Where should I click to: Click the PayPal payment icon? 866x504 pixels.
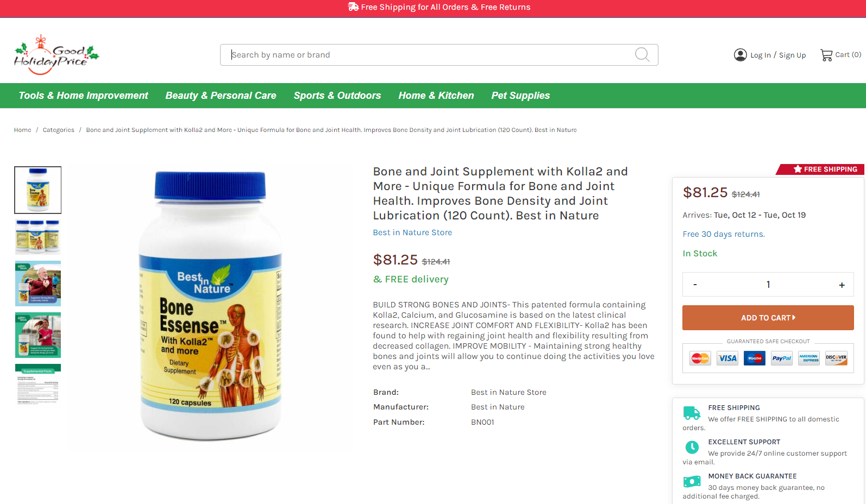pyautogui.click(x=782, y=358)
